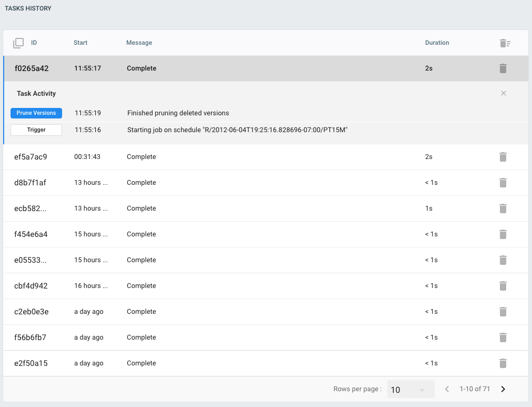Collapse the expanded f0265a42 task row

[32, 68]
